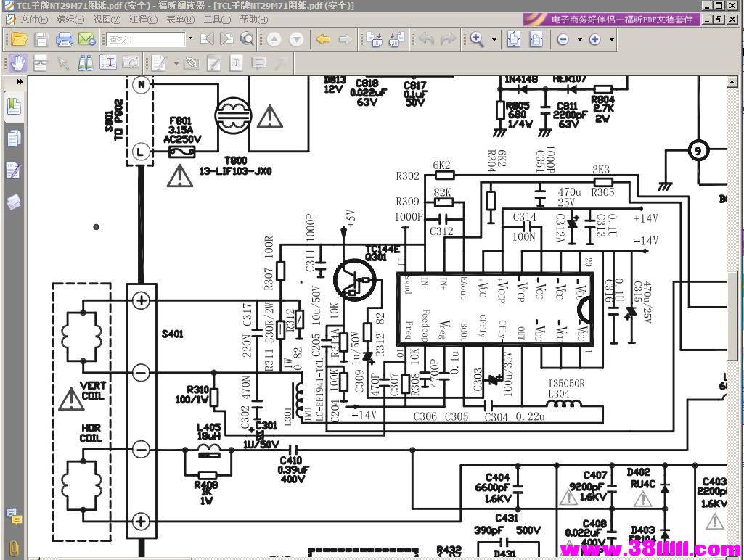Screen dimensions: 744x560
Task: Open the search box dropdown arrow
Action: click(190, 39)
